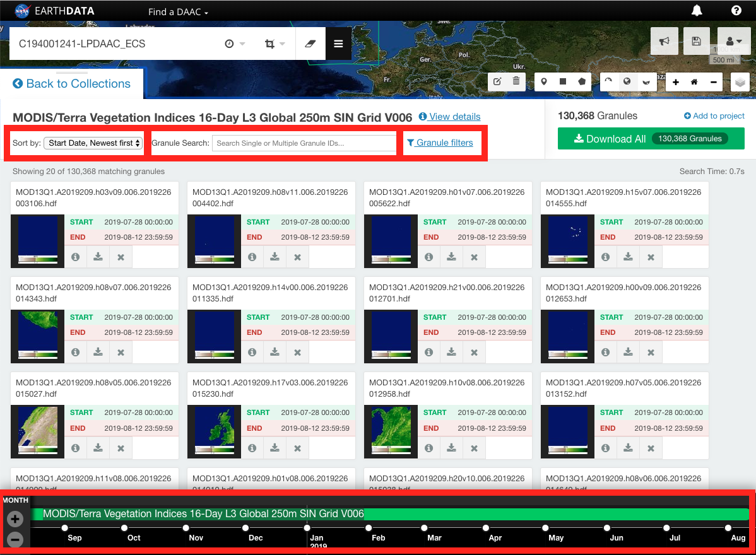Open the help question mark icon
Image resolution: width=756 pixels, height=555 pixels.
736,11
